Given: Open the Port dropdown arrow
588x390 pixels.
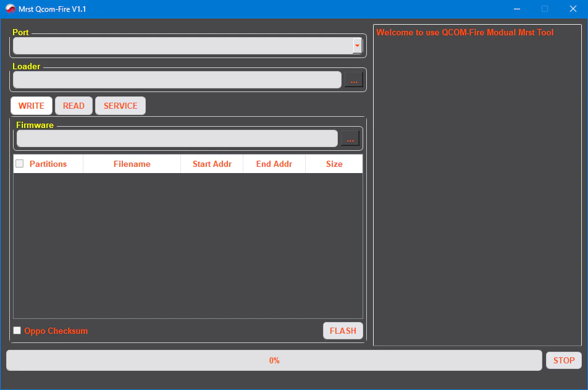Looking at the screenshot, I should click(357, 46).
